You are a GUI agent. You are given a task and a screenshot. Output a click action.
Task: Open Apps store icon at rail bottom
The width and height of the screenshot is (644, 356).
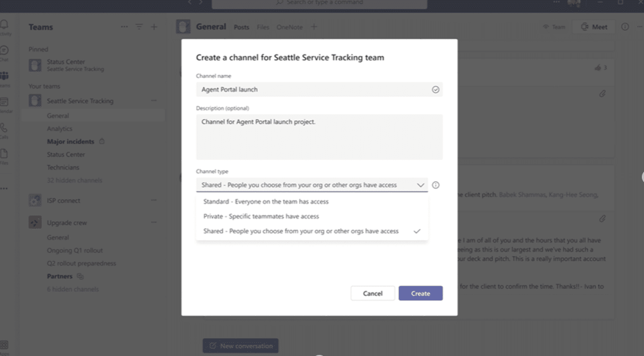pos(4,346)
